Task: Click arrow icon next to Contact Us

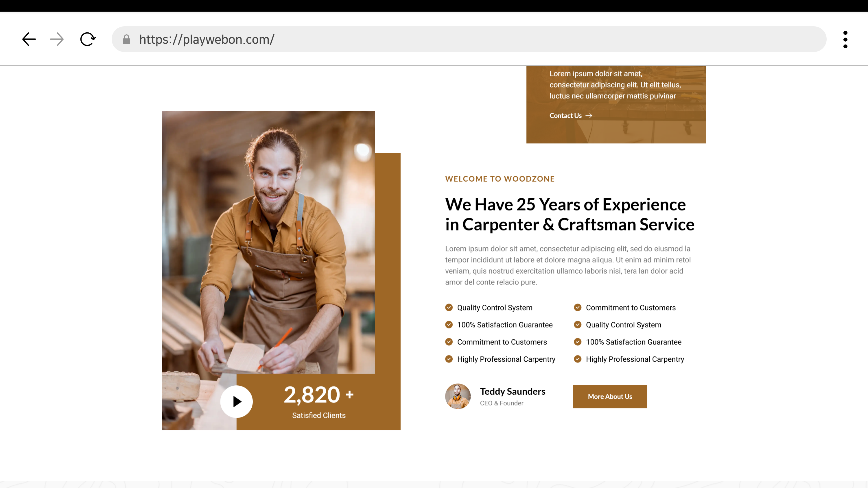Action: (589, 116)
